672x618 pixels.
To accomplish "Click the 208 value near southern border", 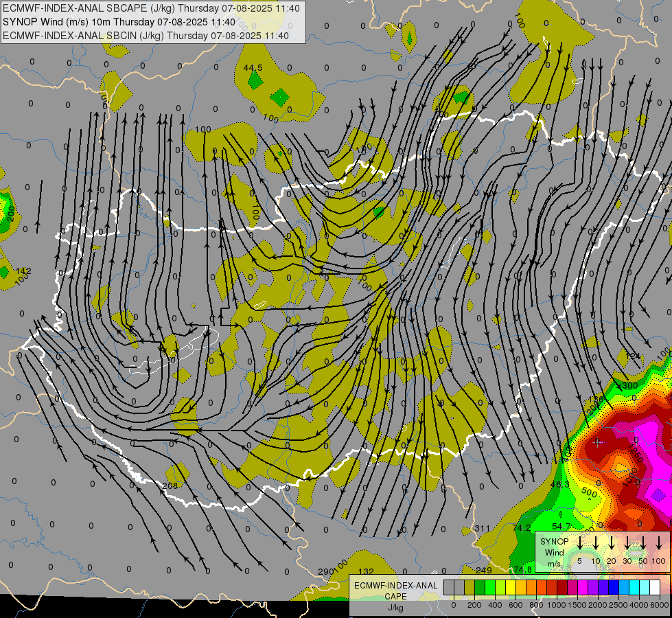I will [170, 485].
